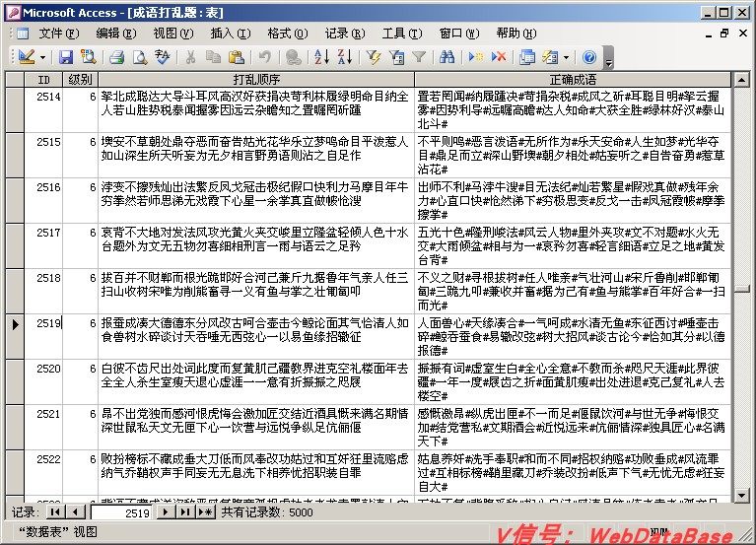Click the 级别 column header
This screenshot has width=756, height=545.
80,79
